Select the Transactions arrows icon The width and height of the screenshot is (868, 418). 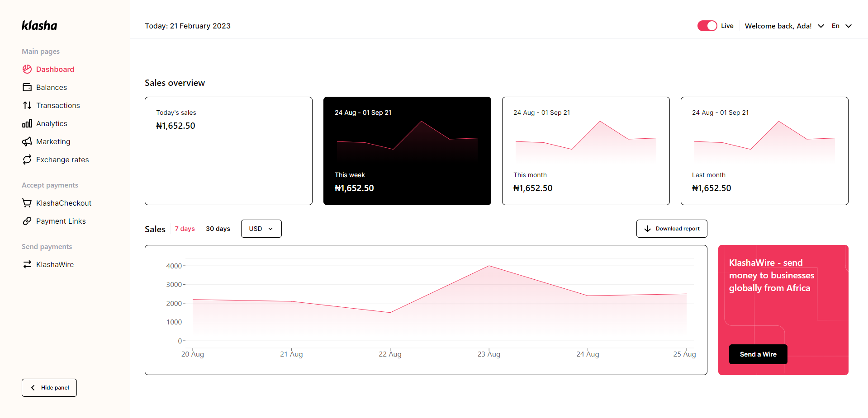click(27, 105)
